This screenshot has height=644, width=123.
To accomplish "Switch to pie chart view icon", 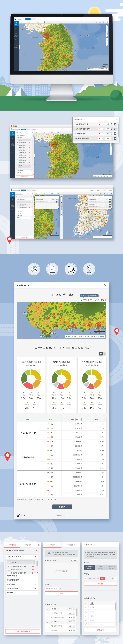I will pyautogui.click(x=101, y=354).
